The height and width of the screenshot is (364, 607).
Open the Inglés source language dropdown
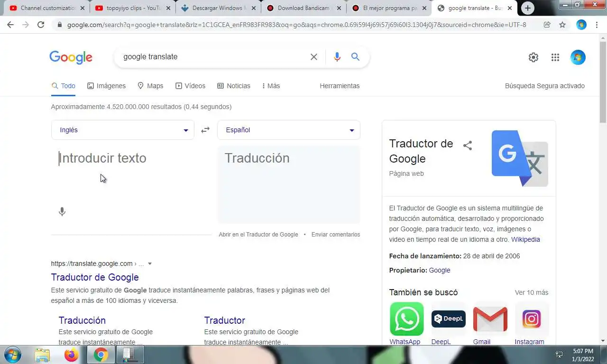(122, 130)
